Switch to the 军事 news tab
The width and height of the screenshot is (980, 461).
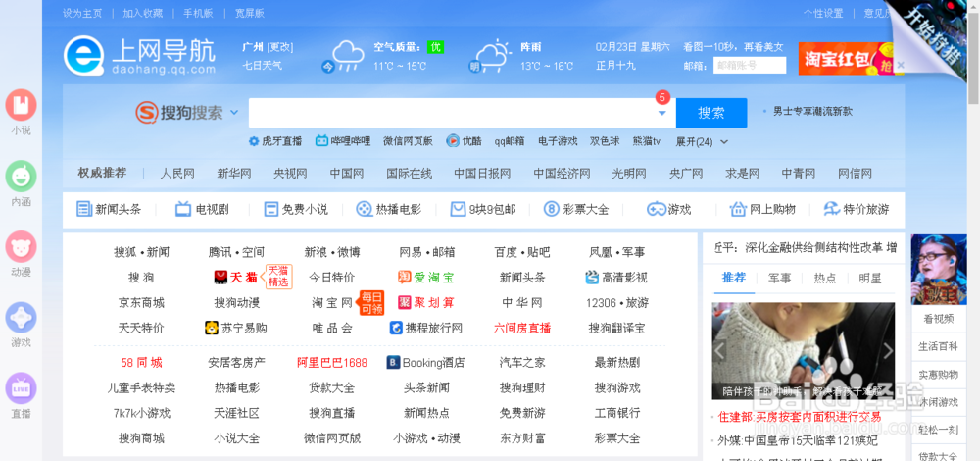779,279
